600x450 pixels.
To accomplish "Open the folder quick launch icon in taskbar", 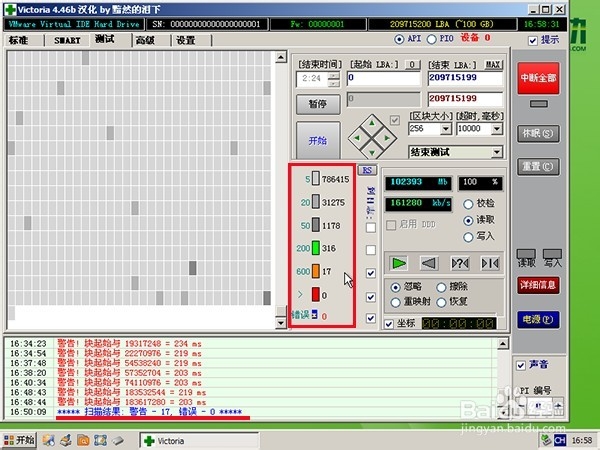I will pos(83,440).
